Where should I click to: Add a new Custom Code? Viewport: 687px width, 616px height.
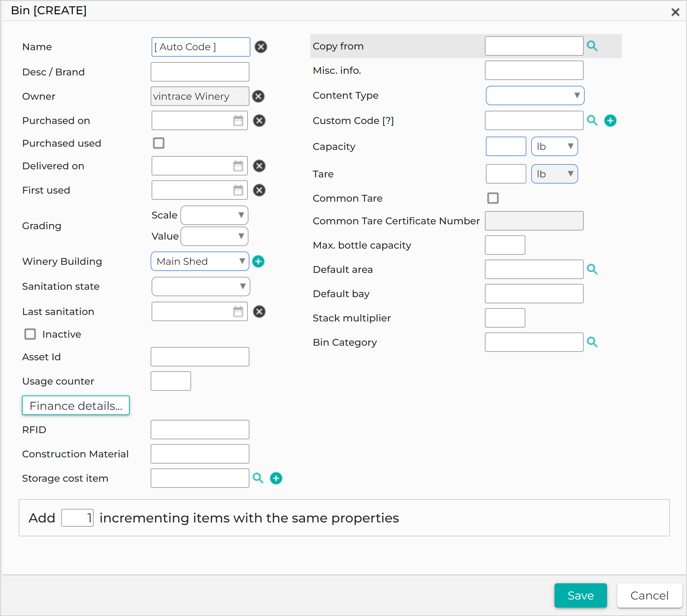coord(610,120)
